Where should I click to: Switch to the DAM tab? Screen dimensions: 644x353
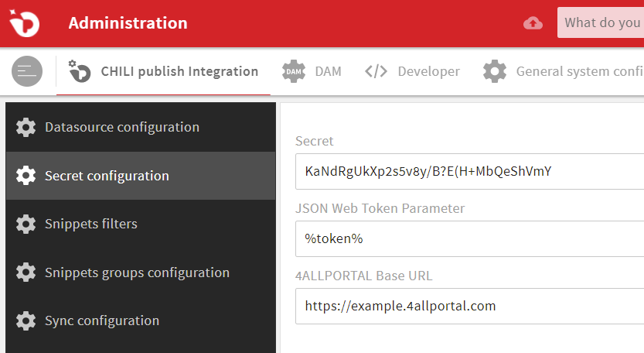point(312,71)
